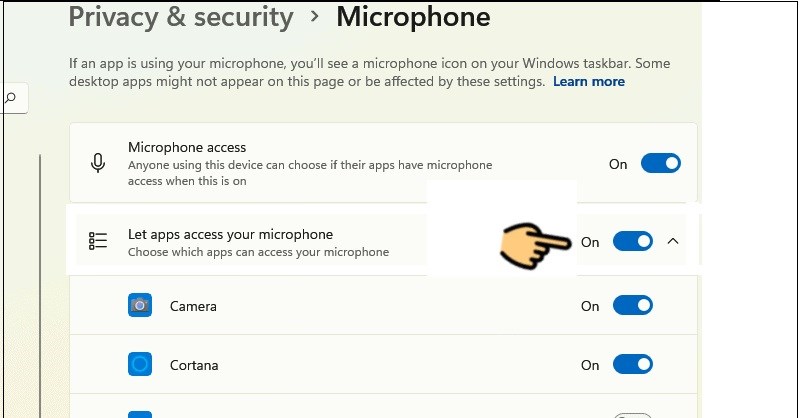This screenshot has width=800, height=418.
Task: Toggle the cut-off switch below Cortana
Action: click(633, 415)
